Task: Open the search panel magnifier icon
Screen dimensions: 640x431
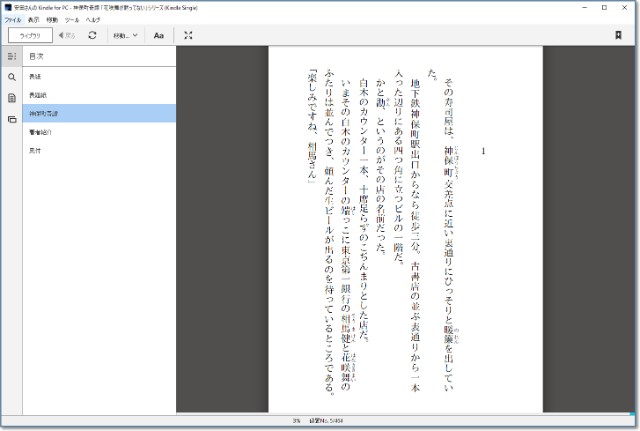Action: [12, 77]
